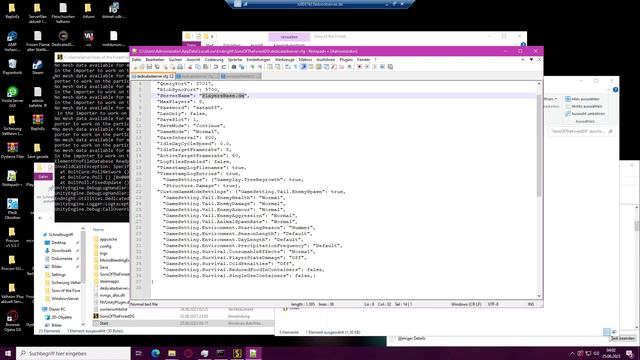Open the Plugins menu in Notepad++
Screen dimensions: 640x360
[346, 60]
